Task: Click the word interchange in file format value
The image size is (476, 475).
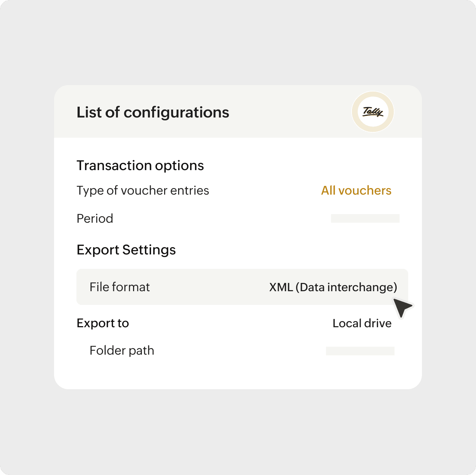Action: (x=360, y=287)
